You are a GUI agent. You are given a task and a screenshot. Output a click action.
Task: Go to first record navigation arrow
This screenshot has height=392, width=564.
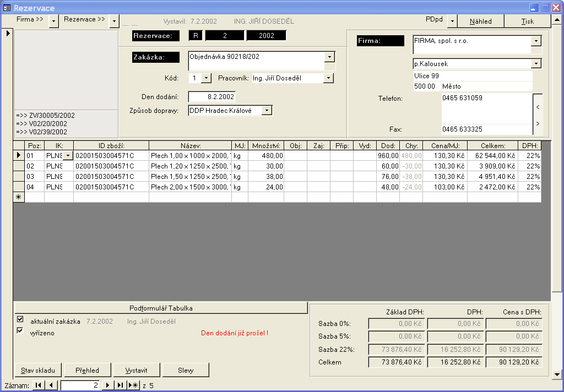[x=38, y=385]
